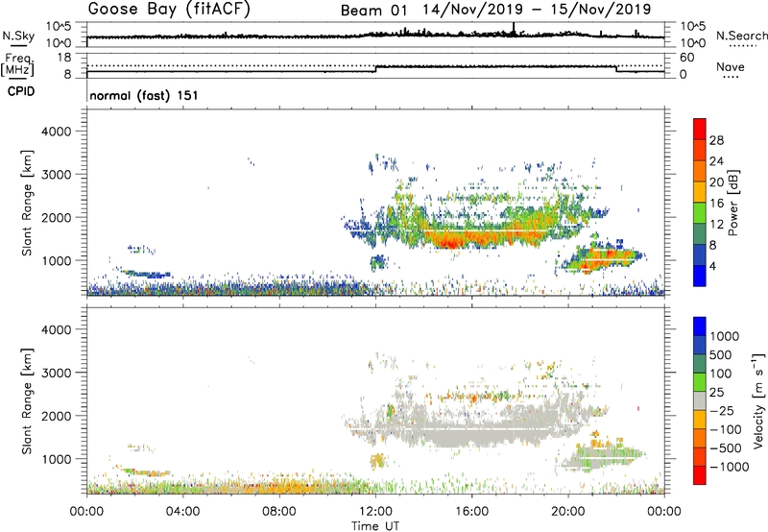Screen dimensions: 768x532
Task: Click the tall noise spike in the N.Sky trace
Action: point(514,30)
